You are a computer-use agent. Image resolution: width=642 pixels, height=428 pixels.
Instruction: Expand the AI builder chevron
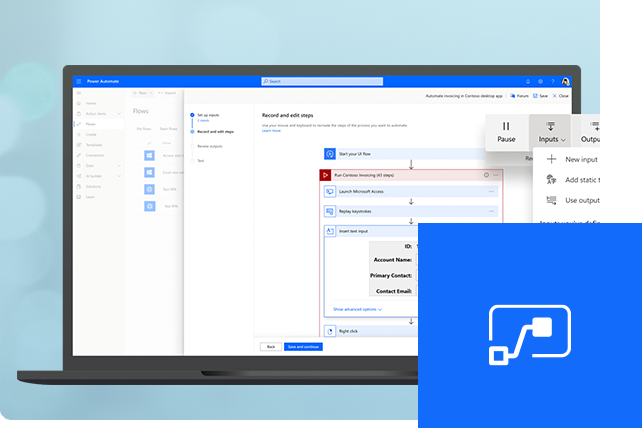click(119, 176)
